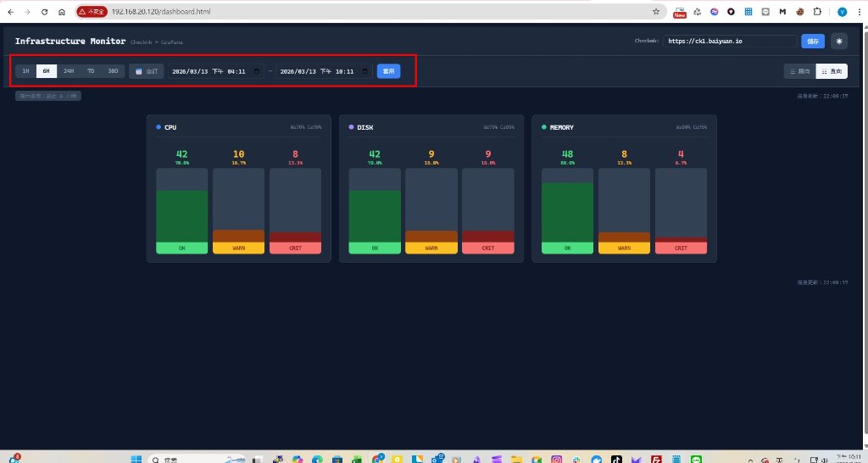
Task: Show hidden system tray icons chevron
Action: pos(751,460)
